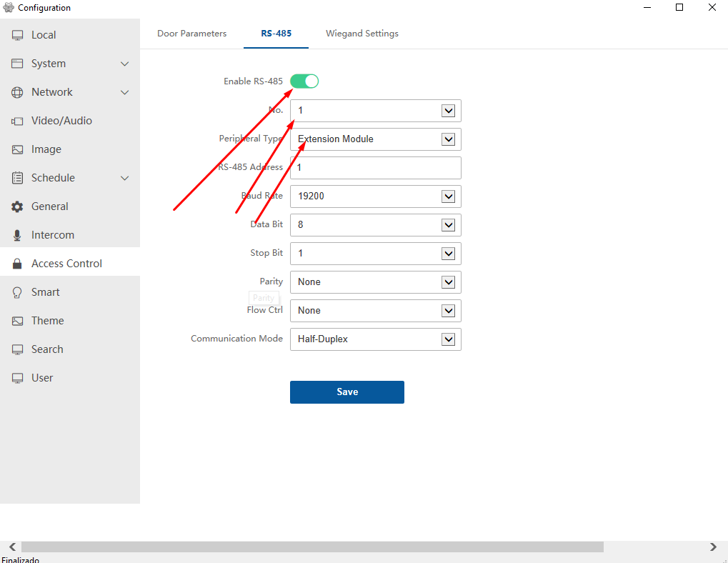The image size is (728, 563).
Task: Click the Intercom microphone icon
Action: (17, 235)
